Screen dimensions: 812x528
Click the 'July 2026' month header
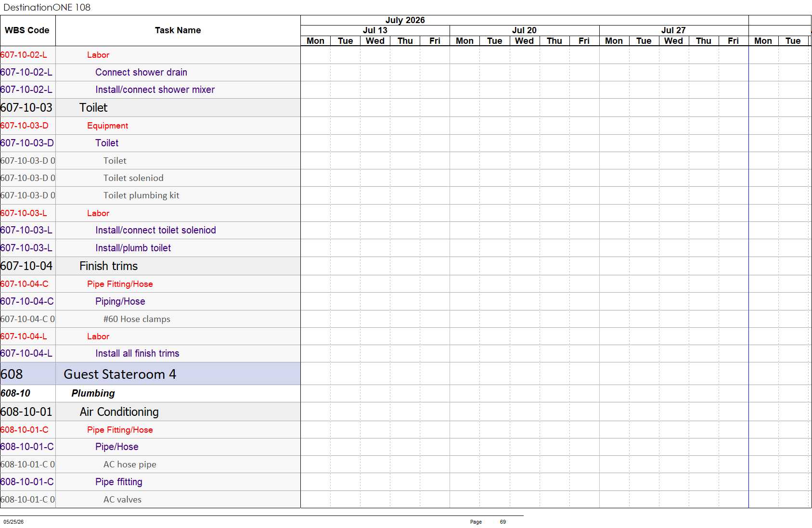[405, 20]
